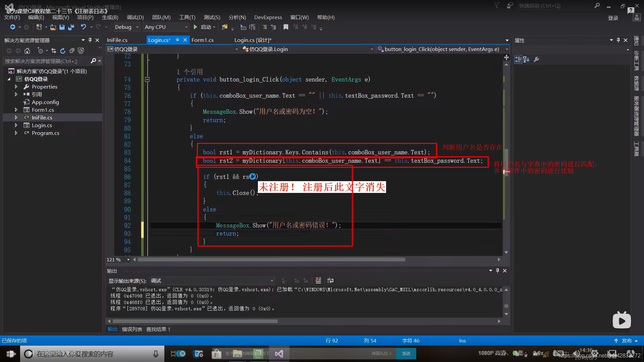644x362 pixels.
Task: Click the Visual Studio icon in the taskbar
Action: pyautogui.click(x=279, y=354)
